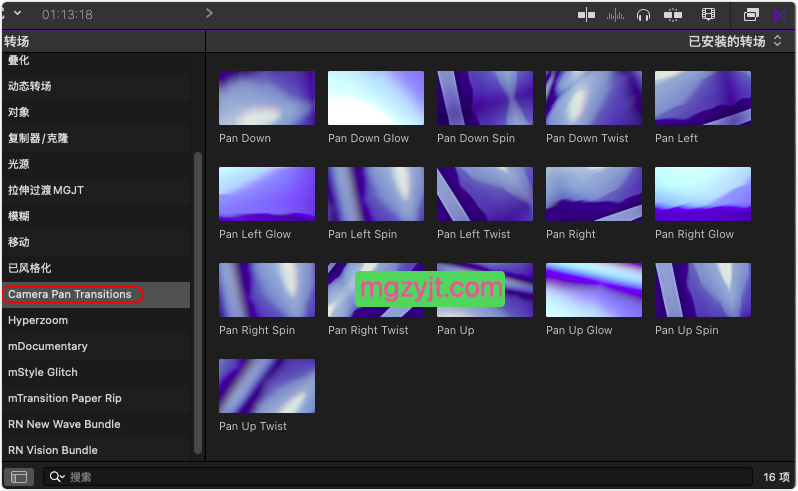The image size is (798, 491).
Task: Select RN Vision Bundle category
Action: tap(96, 450)
